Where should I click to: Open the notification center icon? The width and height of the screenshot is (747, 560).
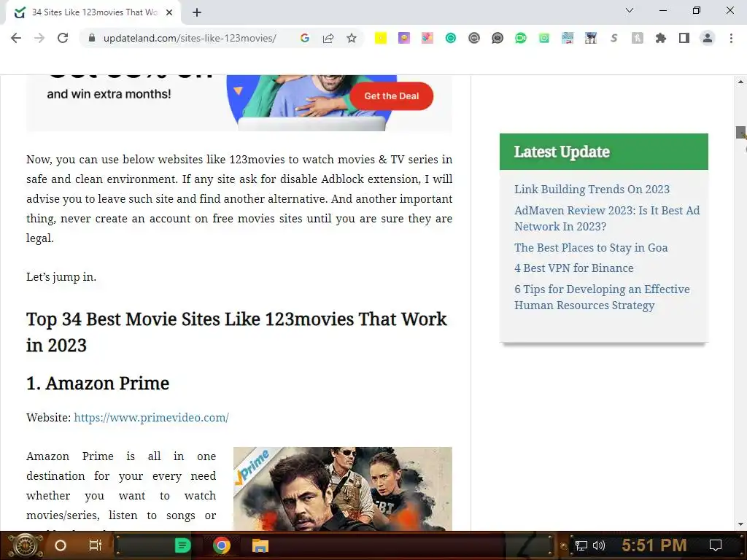(x=716, y=545)
